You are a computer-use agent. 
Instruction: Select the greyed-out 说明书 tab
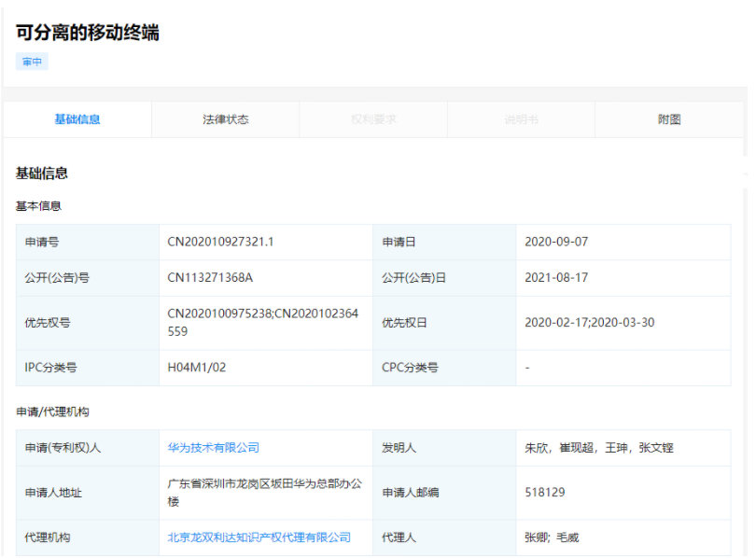[x=521, y=119]
